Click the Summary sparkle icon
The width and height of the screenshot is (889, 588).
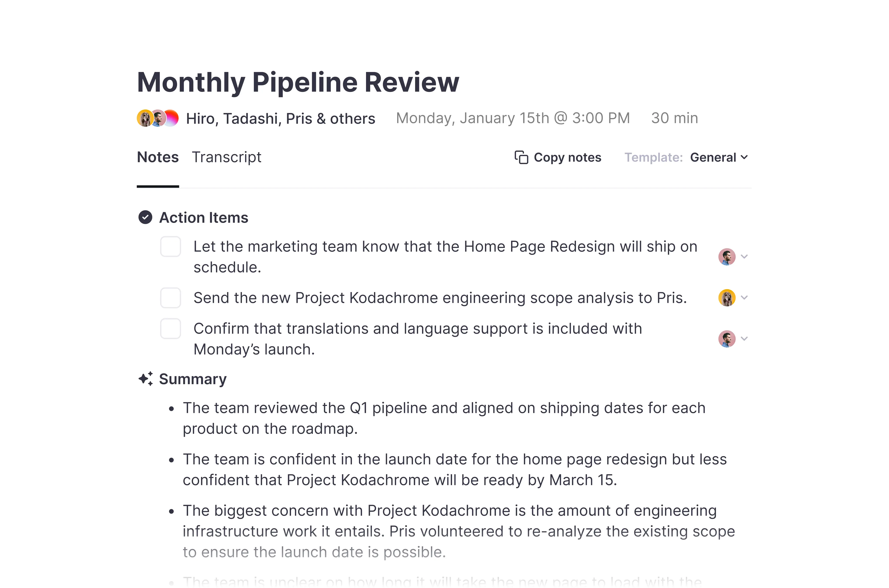coord(146,379)
